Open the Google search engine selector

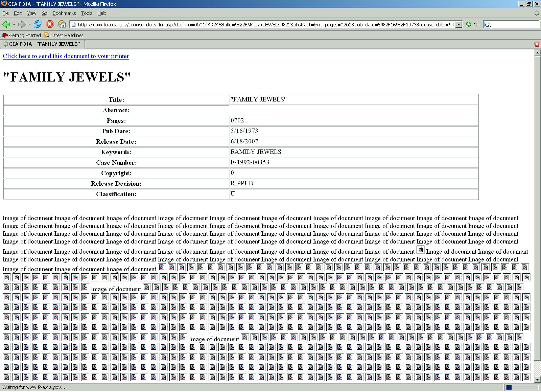point(488,25)
